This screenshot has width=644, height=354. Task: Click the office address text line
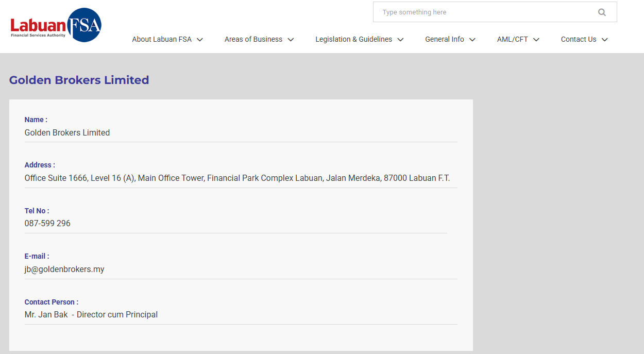click(237, 178)
